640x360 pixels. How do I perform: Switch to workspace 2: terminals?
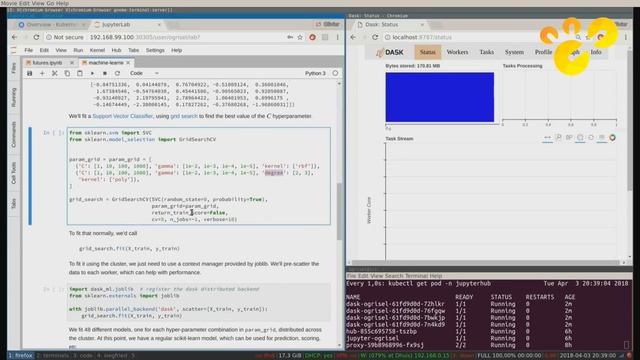(x=53, y=356)
